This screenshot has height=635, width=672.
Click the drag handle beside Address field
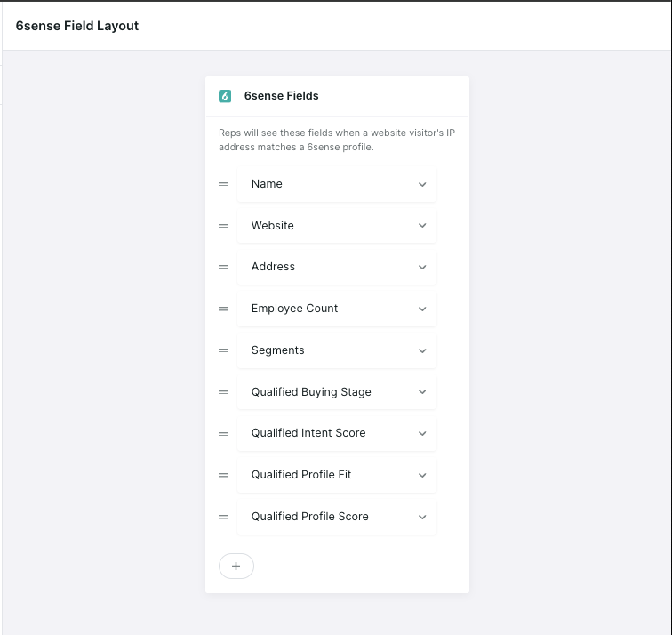pyautogui.click(x=223, y=267)
